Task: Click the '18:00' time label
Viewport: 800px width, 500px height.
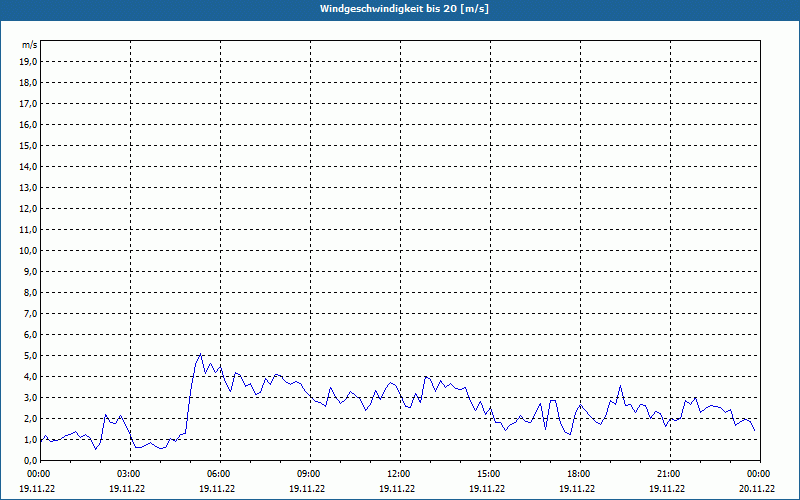Action: click(579, 474)
